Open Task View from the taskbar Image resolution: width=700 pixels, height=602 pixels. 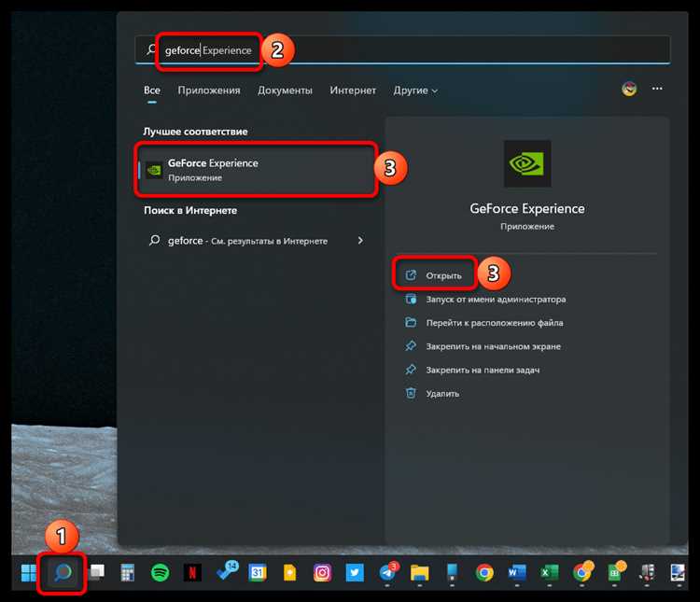[x=96, y=571]
